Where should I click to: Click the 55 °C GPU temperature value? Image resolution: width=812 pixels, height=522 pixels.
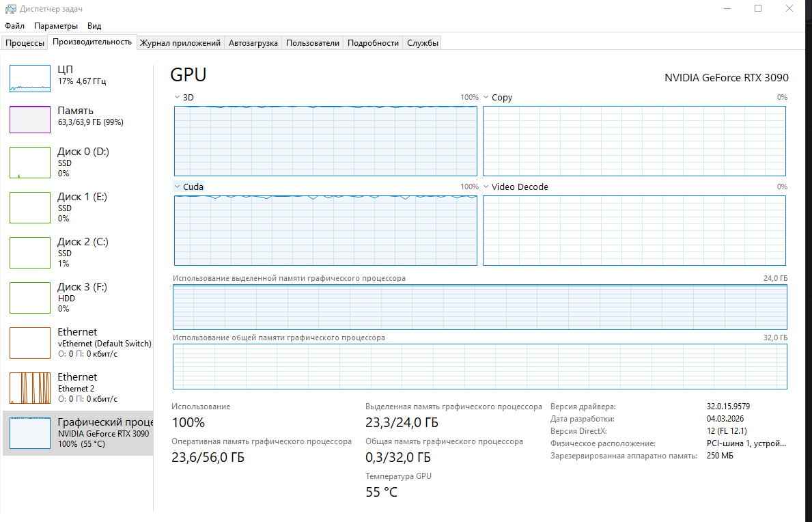(x=382, y=493)
